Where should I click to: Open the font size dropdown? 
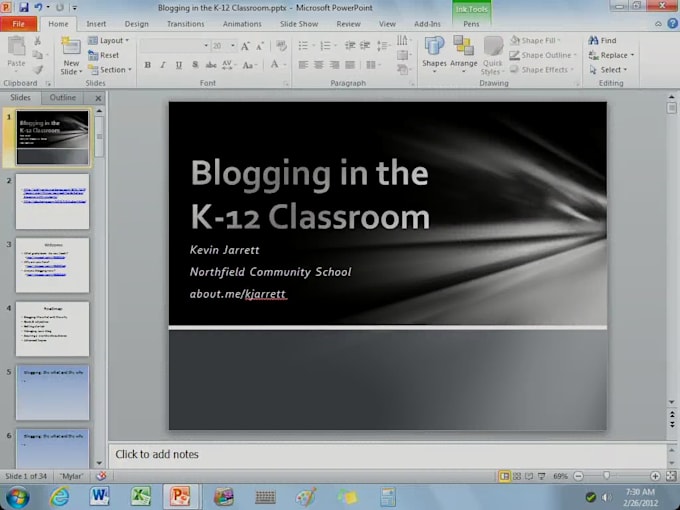click(x=233, y=46)
